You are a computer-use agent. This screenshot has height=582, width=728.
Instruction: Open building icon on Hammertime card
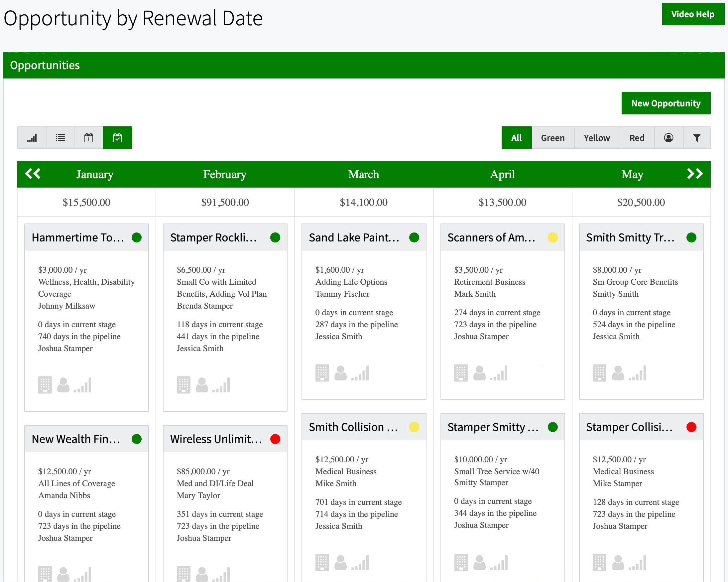pos(45,385)
